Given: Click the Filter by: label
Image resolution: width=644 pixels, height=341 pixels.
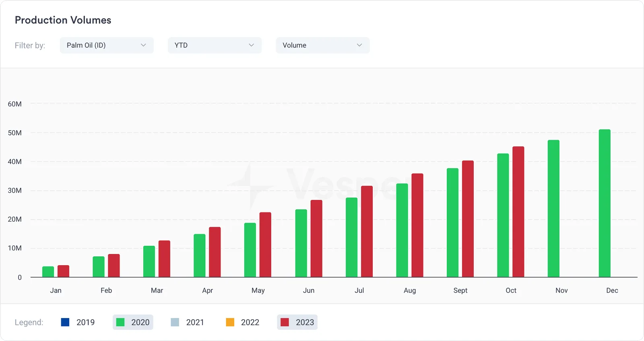Looking at the screenshot, I should point(30,45).
